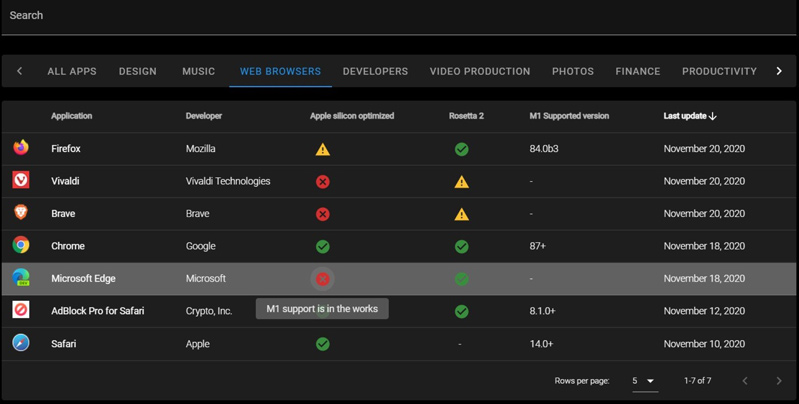Click Firefox's yellow warning icon under Apple silicon

point(323,149)
